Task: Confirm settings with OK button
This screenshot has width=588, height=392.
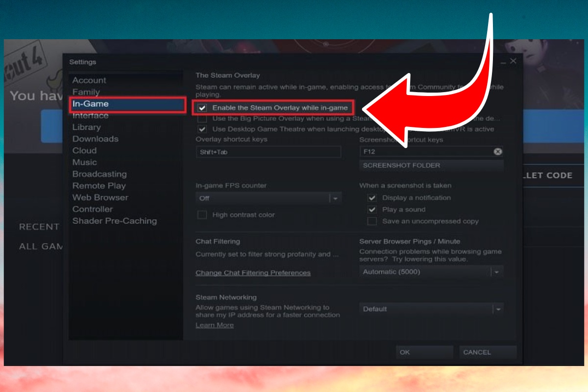Action: point(424,352)
